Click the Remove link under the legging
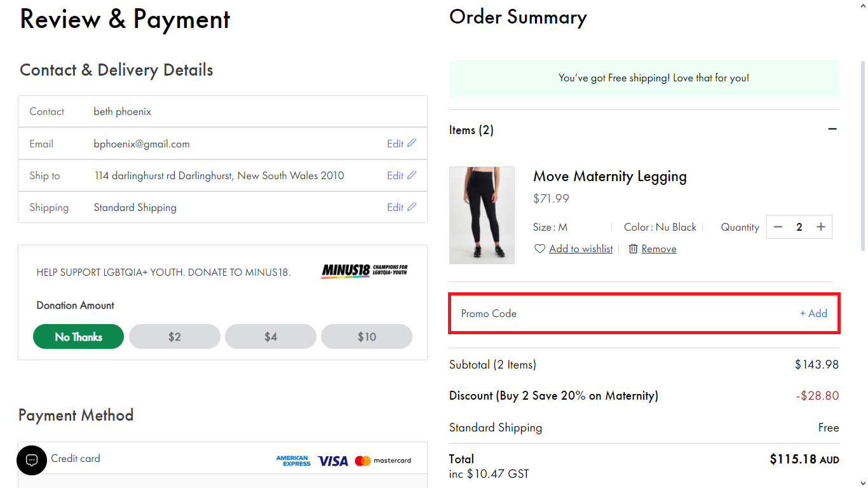 pyautogui.click(x=659, y=248)
